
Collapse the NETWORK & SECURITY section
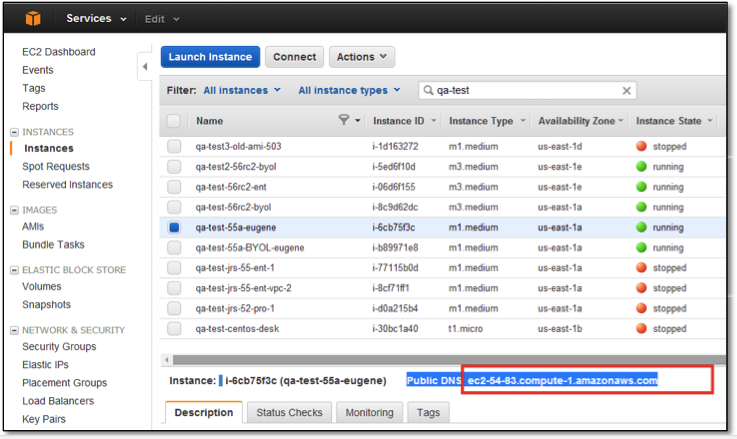pos(15,330)
